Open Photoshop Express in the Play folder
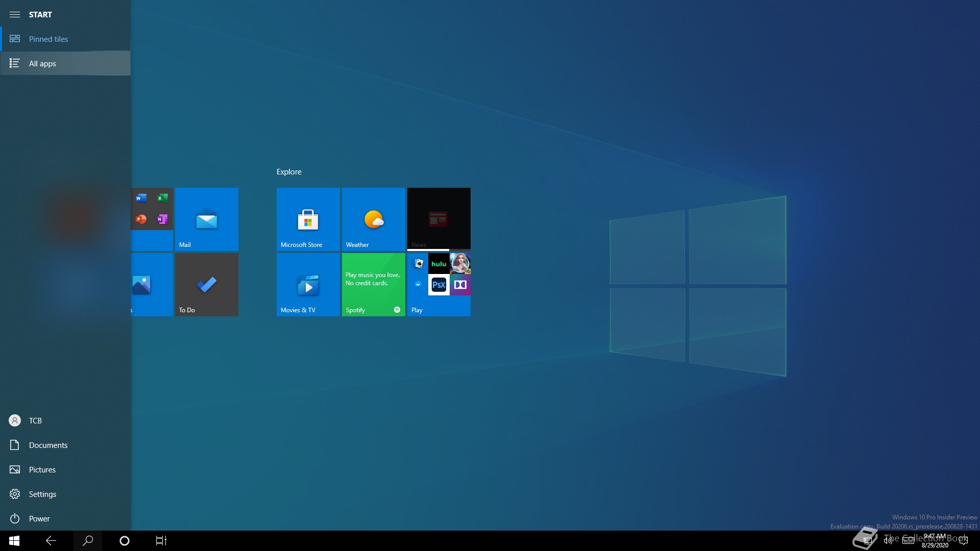This screenshot has width=980, height=551. 439,285
